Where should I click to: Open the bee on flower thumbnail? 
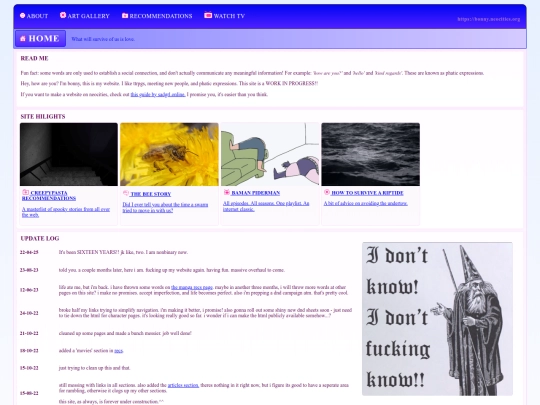(x=169, y=154)
